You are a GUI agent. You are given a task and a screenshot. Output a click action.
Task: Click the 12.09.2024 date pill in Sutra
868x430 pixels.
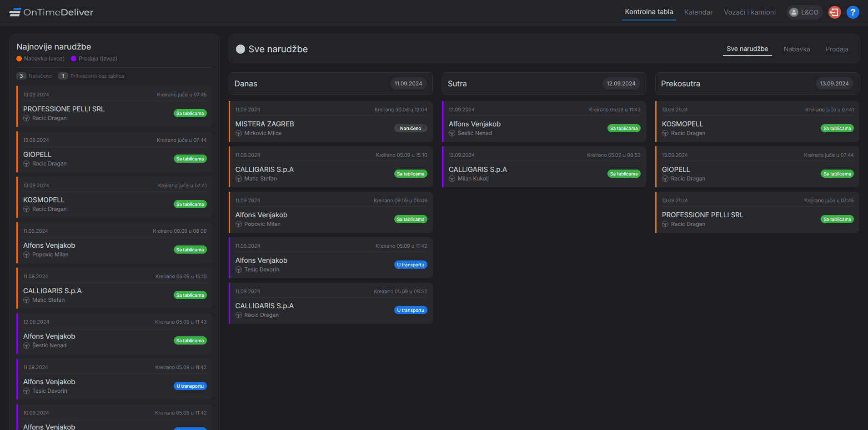pyautogui.click(x=621, y=84)
